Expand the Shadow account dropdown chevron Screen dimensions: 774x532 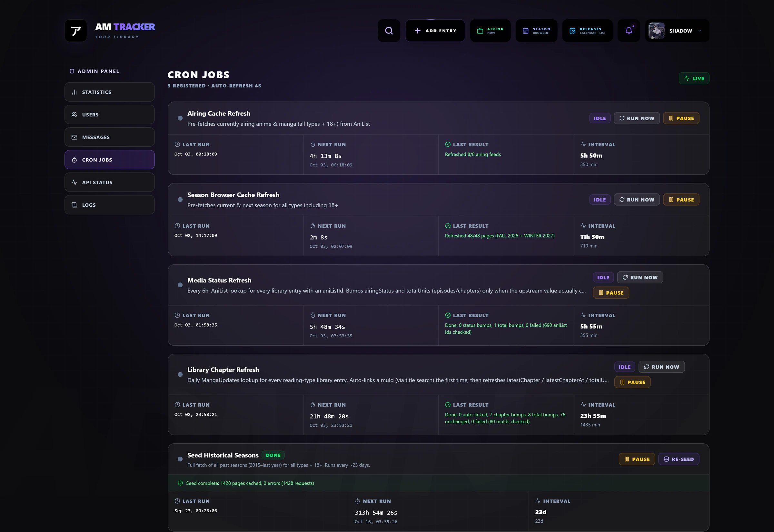[700, 31]
